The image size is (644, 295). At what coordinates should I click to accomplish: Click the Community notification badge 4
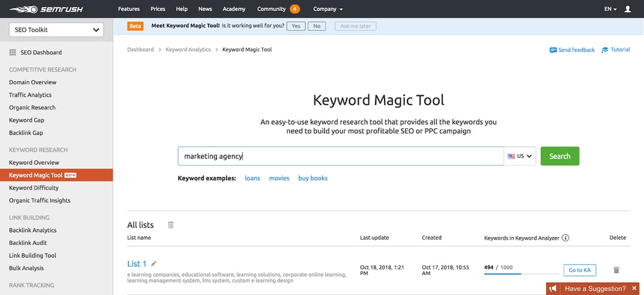294,9
